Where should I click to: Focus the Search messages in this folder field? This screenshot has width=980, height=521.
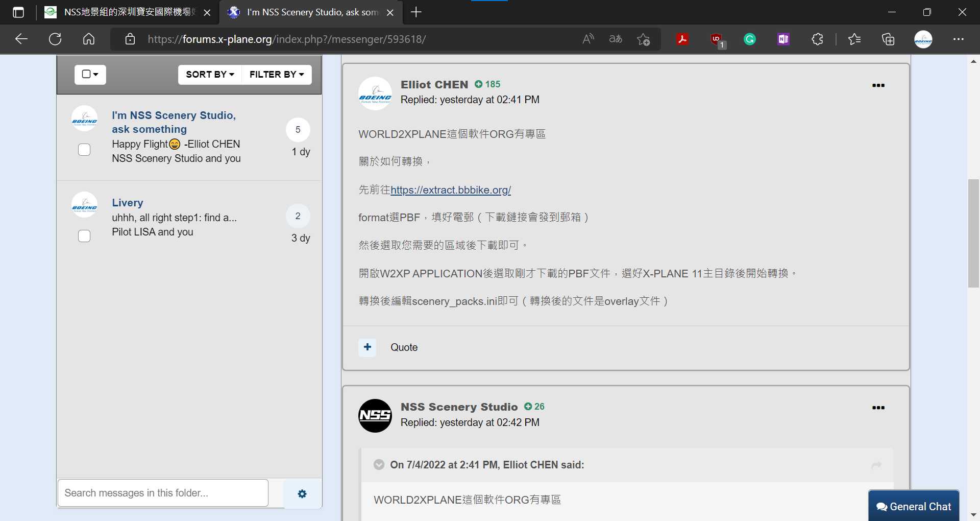(x=163, y=493)
